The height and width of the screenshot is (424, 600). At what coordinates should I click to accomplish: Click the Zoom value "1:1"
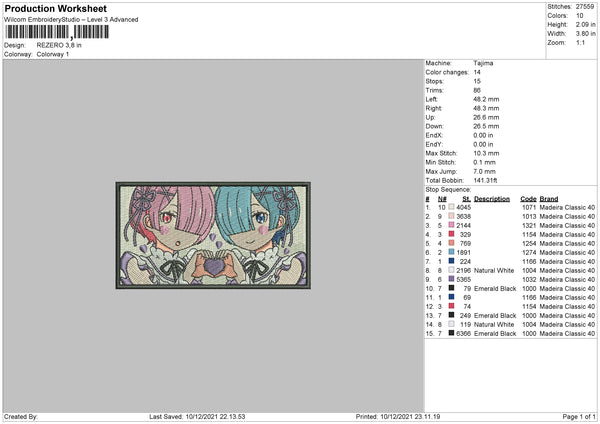(580, 42)
